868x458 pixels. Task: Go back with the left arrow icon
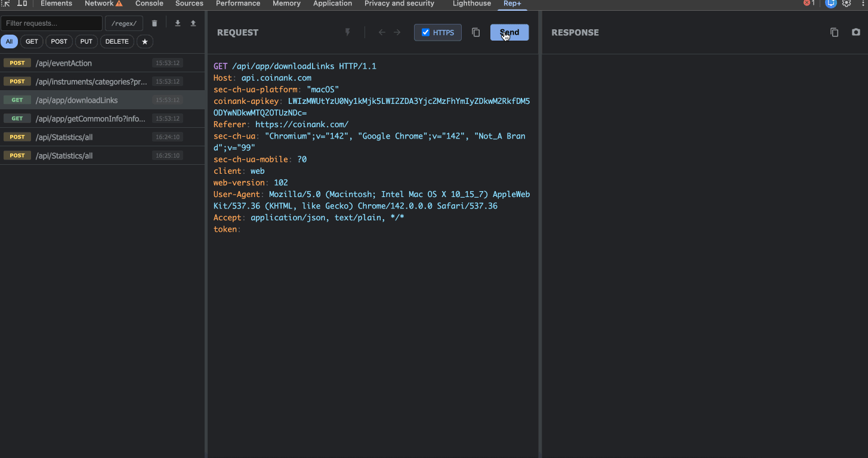[x=382, y=32]
